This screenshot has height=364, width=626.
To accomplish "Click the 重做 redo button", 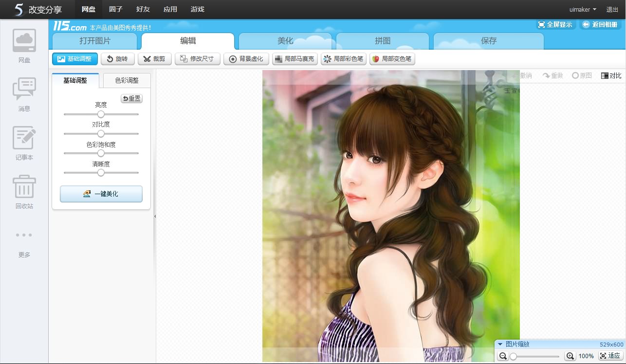I will [x=553, y=75].
